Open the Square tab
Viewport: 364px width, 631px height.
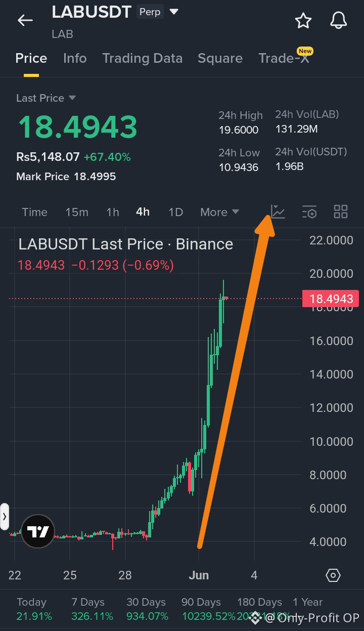[x=220, y=58]
